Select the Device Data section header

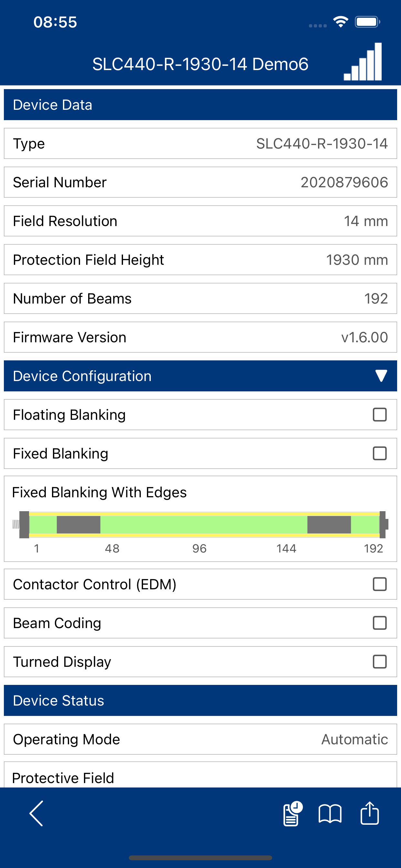(200, 105)
